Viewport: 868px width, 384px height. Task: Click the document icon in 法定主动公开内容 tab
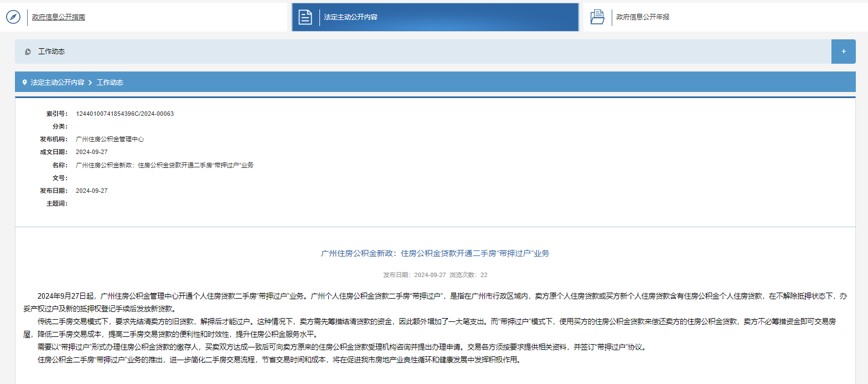click(306, 17)
